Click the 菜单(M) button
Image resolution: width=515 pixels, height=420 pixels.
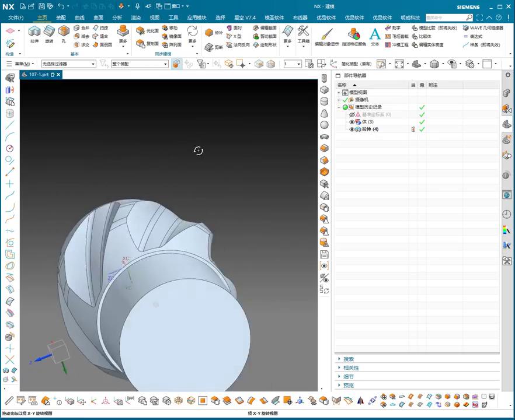[21, 64]
